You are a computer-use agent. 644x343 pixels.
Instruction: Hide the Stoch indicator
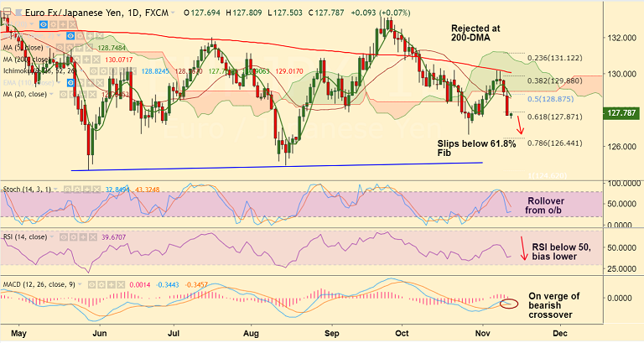coord(68,190)
